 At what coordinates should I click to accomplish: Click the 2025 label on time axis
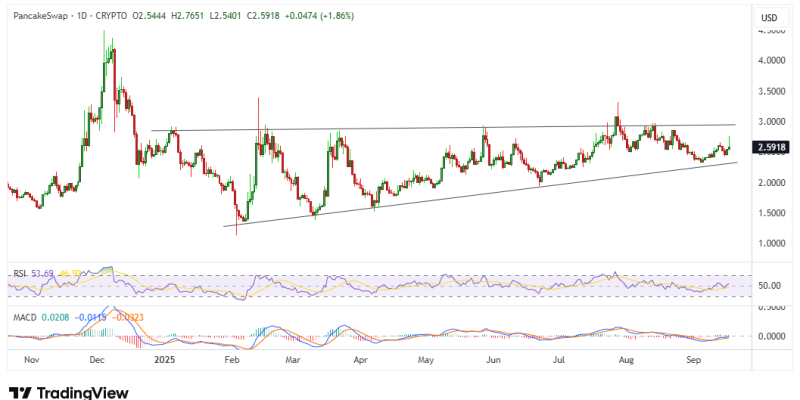pyautogui.click(x=165, y=360)
